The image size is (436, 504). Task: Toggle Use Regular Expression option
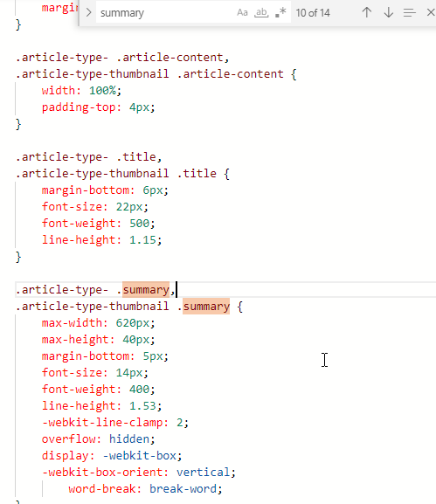pos(280,13)
